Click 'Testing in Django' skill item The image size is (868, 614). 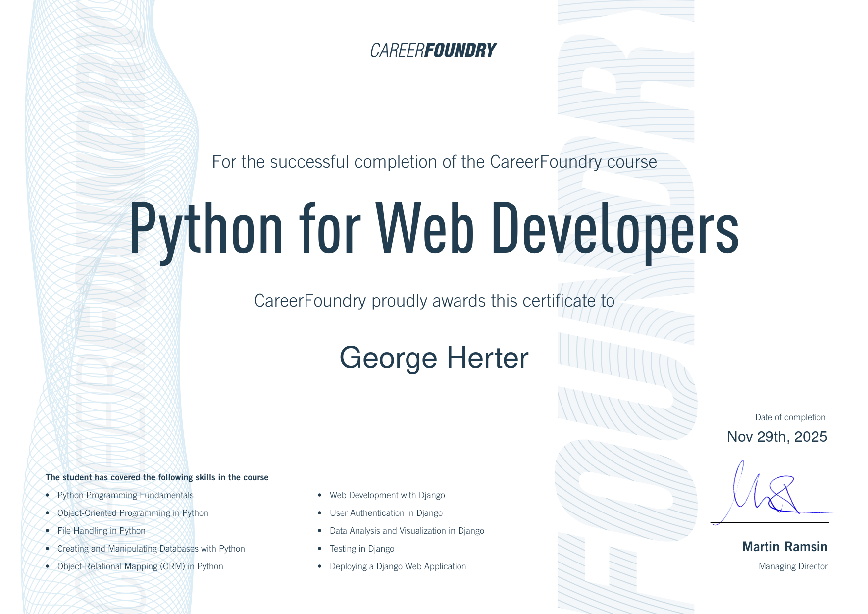pyautogui.click(x=362, y=549)
